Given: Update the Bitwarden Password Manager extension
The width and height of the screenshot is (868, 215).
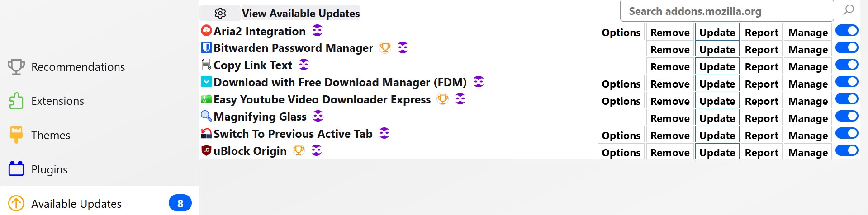Looking at the screenshot, I should coord(717,50).
